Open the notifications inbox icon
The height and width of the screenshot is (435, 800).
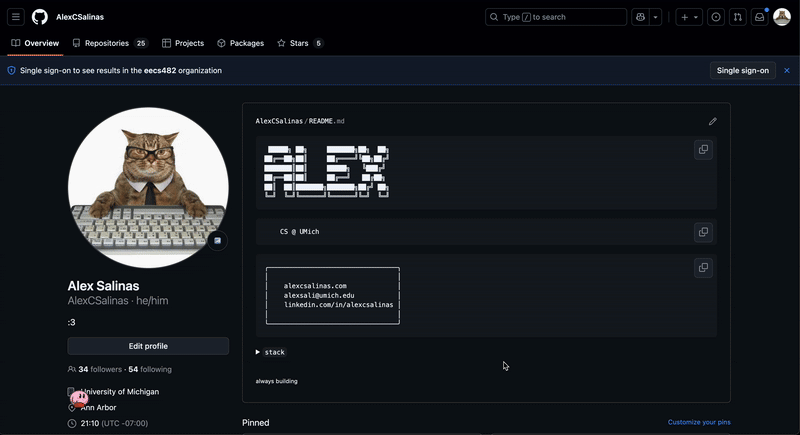[x=760, y=17]
